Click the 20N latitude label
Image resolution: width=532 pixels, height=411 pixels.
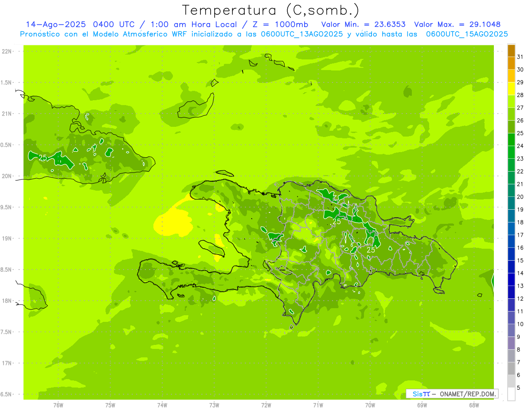coord(7,176)
